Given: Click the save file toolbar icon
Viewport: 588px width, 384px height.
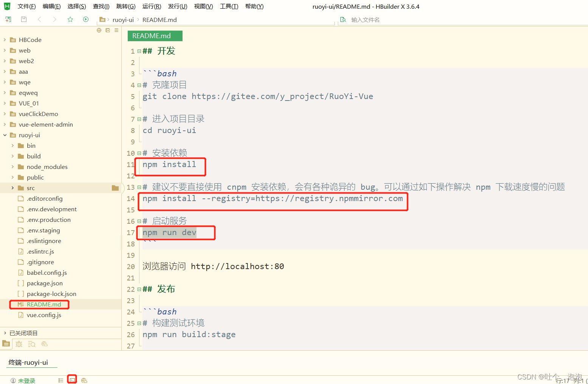Looking at the screenshot, I should tap(24, 19).
